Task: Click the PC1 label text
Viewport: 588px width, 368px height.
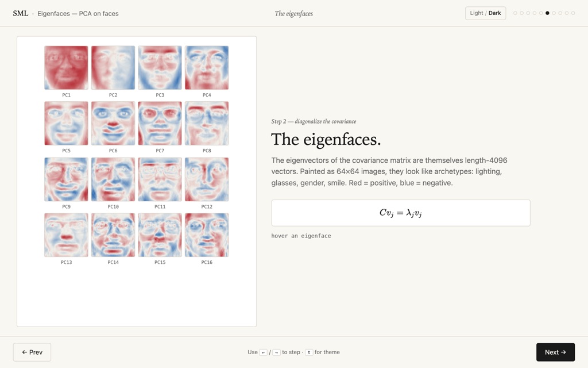Action: click(x=67, y=95)
